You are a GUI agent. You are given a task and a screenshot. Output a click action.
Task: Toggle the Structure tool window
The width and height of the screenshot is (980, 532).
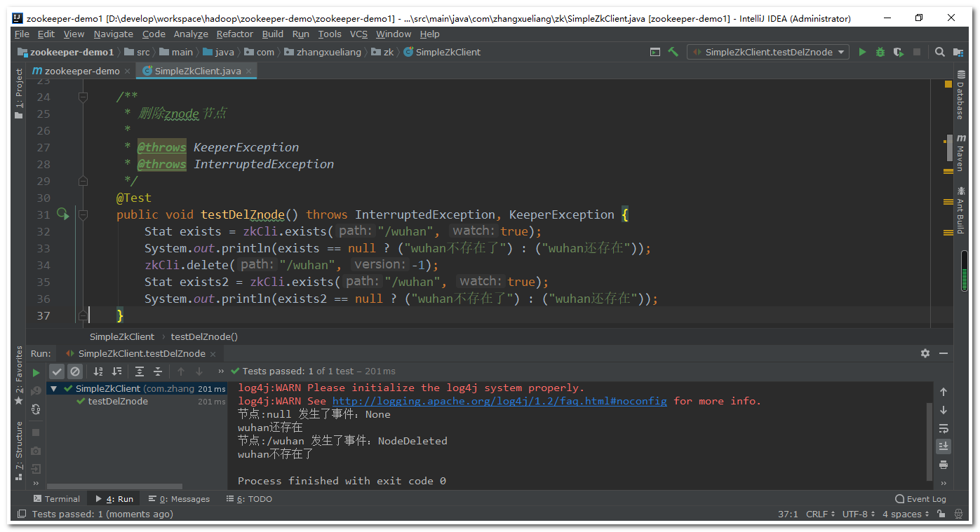coord(19,451)
